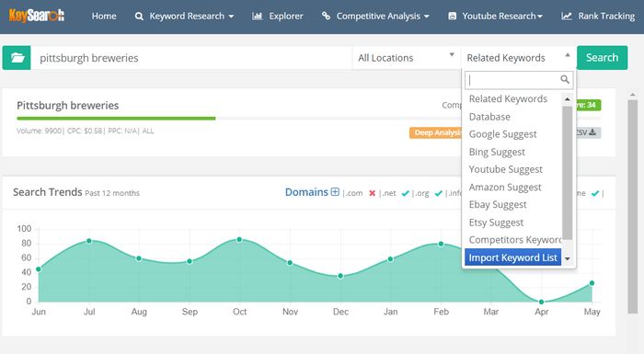Viewport: 644px width, 354px height.
Task: Click the CSV download button
Action: (x=588, y=132)
